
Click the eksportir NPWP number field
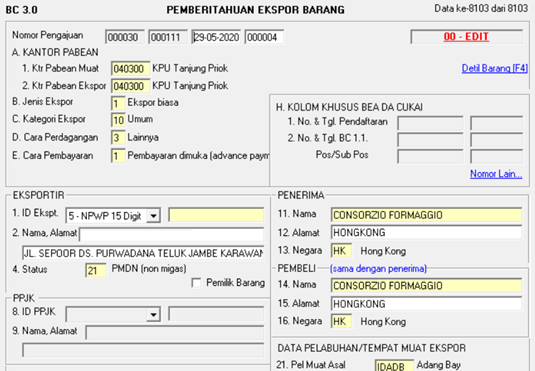(216, 215)
